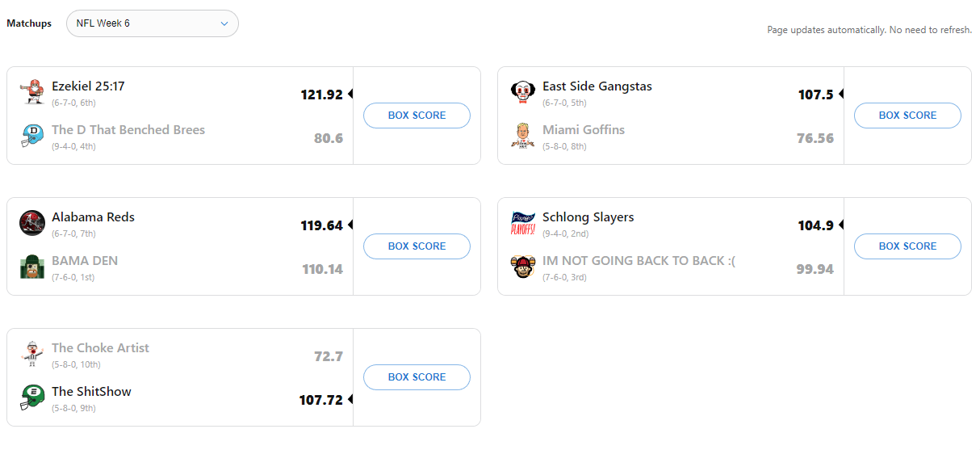Open the Alabama Reds team name link
980x450 pixels.
point(93,217)
